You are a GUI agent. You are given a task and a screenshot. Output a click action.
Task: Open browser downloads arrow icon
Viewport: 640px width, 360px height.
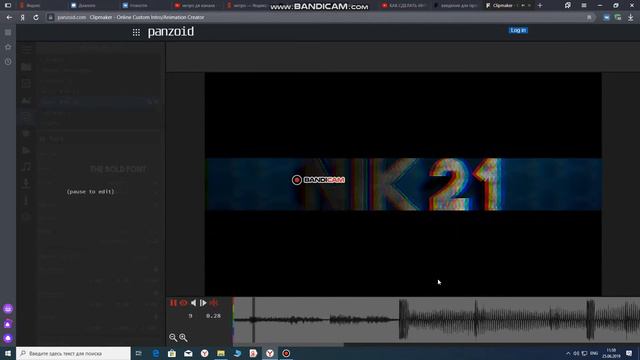coord(631,18)
